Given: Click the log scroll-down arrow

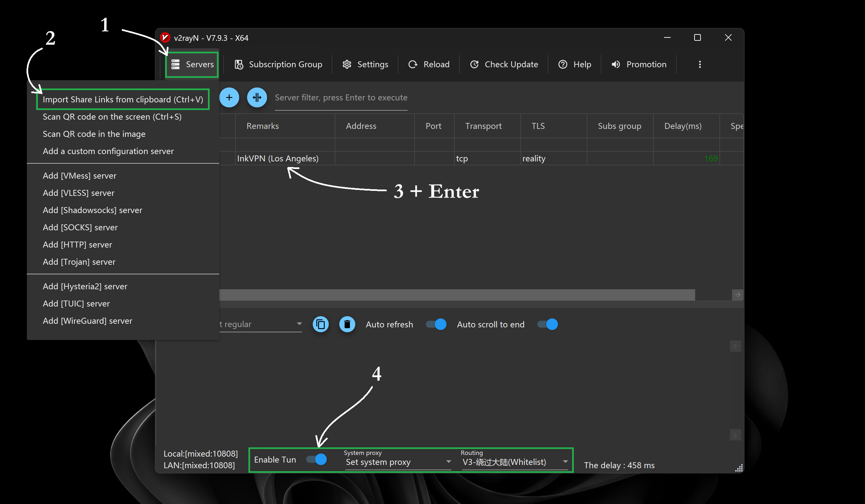Looking at the screenshot, I should (x=735, y=435).
